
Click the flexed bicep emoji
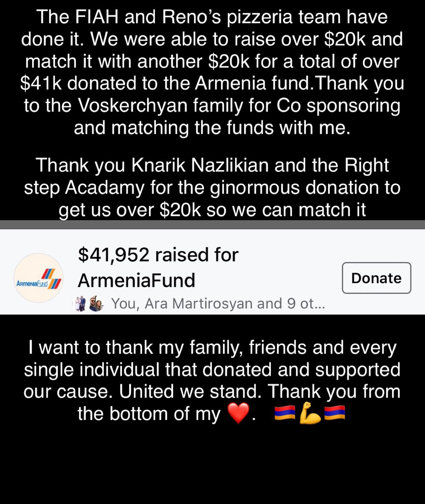coord(310,413)
